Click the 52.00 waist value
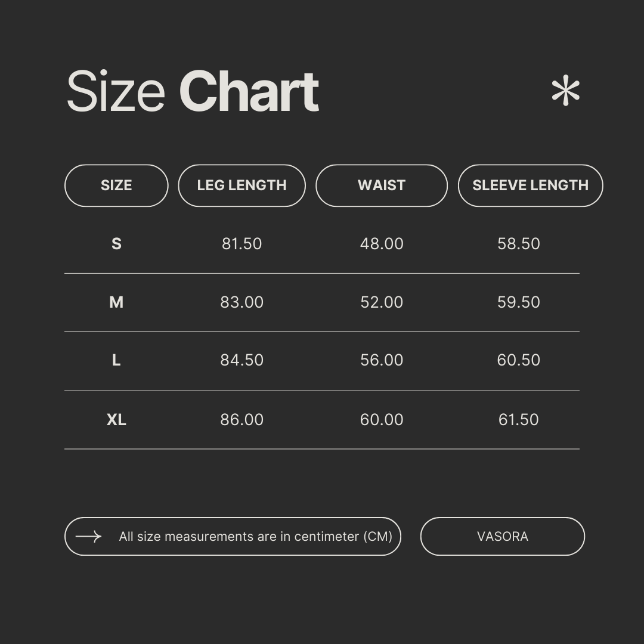 [382, 302]
